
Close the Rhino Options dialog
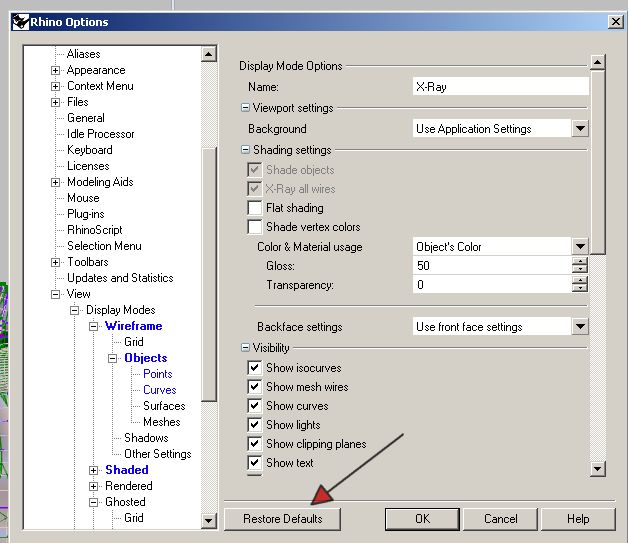[x=615, y=22]
